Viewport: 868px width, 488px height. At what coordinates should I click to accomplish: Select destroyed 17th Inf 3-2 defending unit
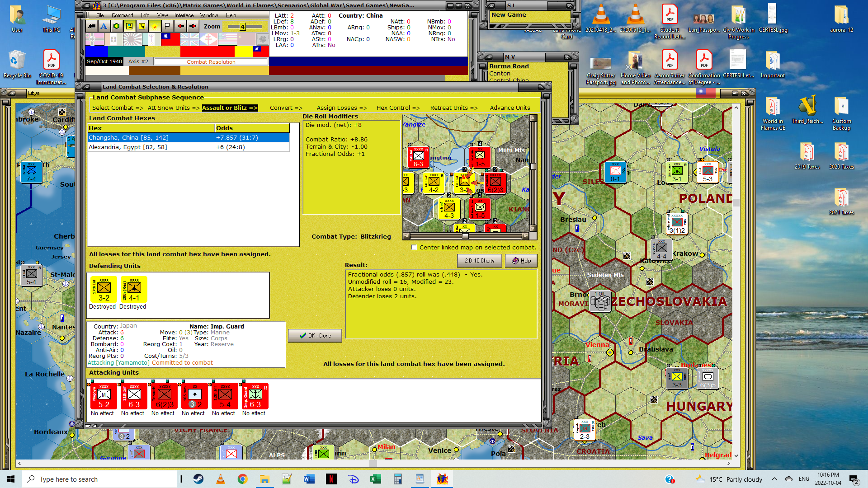(104, 290)
